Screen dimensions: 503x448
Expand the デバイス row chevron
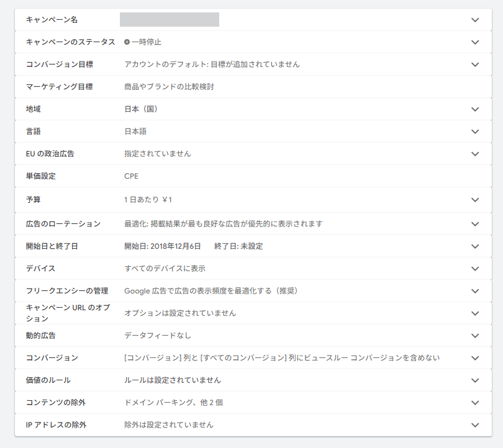click(475, 269)
